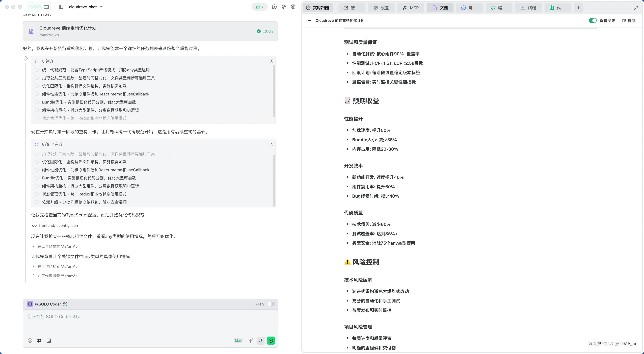
Task: Click the 复制 copy button
Action: [629, 20]
